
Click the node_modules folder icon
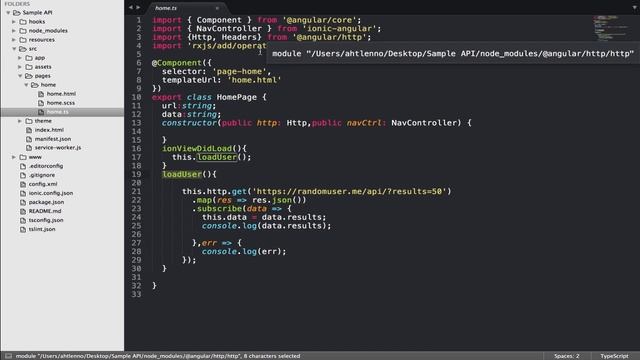pos(23,31)
